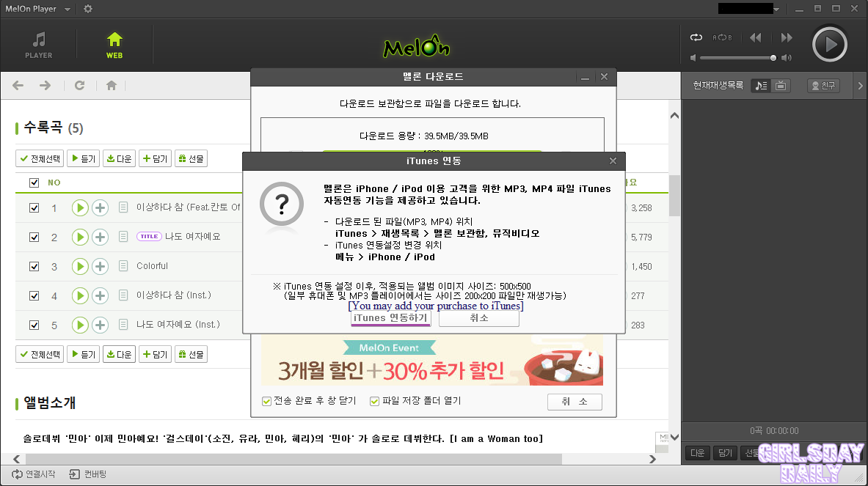Click vertical scrollbar of web view

coord(674,196)
